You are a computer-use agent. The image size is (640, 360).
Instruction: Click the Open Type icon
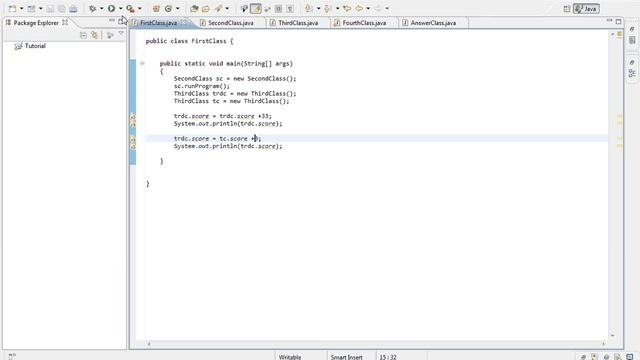tap(194, 8)
